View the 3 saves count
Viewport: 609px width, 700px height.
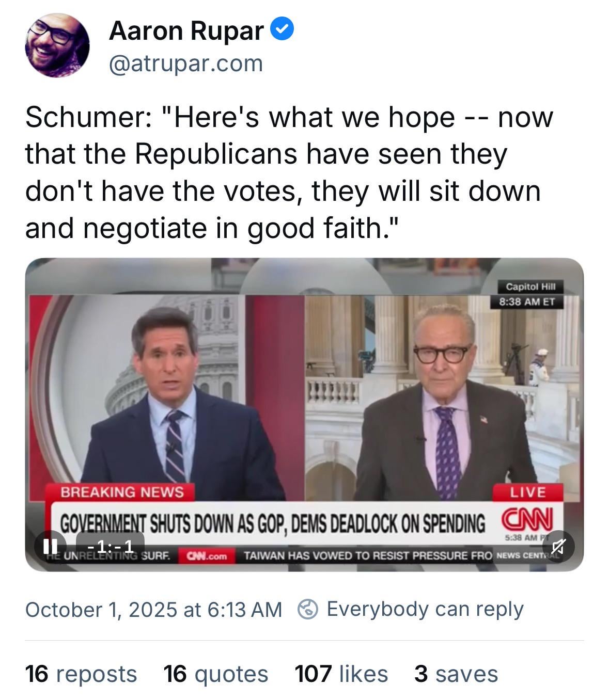pyautogui.click(x=456, y=674)
